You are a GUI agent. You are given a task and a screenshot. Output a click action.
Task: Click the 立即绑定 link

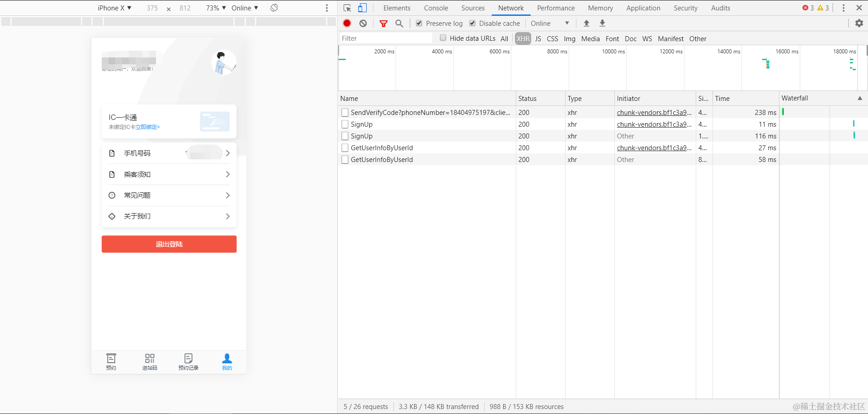point(148,127)
